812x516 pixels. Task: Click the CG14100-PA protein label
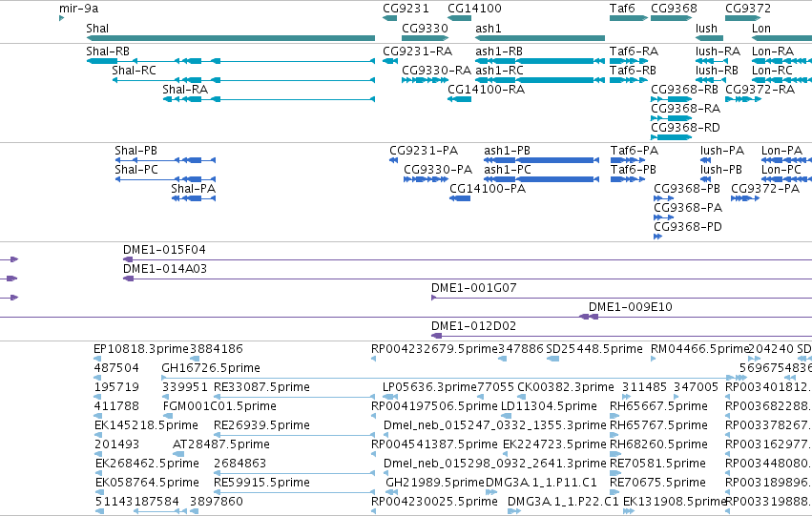tap(488, 189)
